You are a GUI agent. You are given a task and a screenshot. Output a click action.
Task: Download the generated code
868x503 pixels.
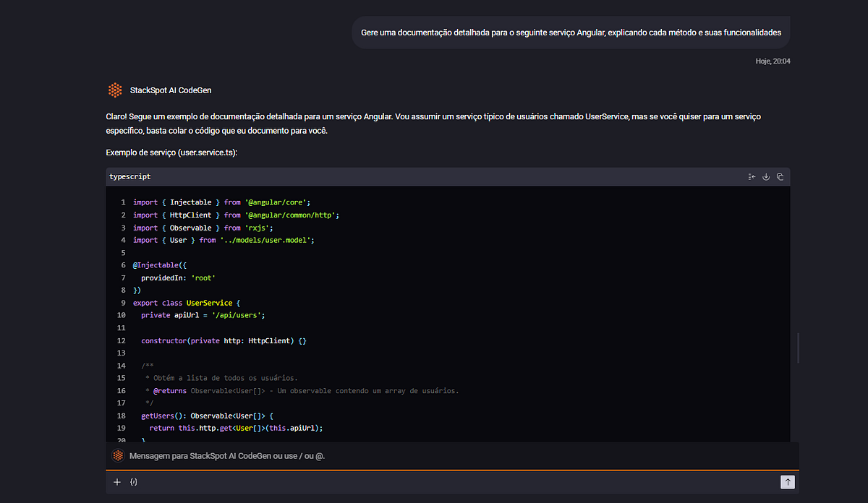click(x=766, y=176)
